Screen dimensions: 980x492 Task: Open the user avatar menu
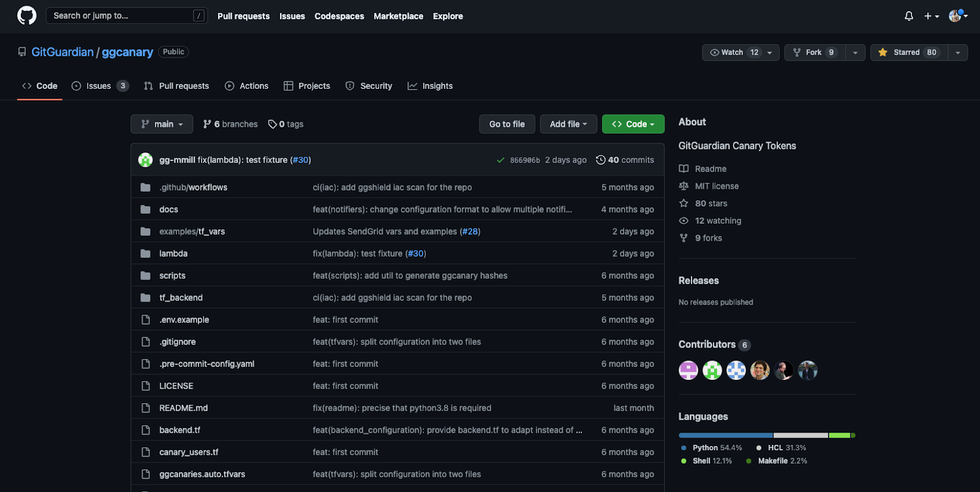coord(958,16)
